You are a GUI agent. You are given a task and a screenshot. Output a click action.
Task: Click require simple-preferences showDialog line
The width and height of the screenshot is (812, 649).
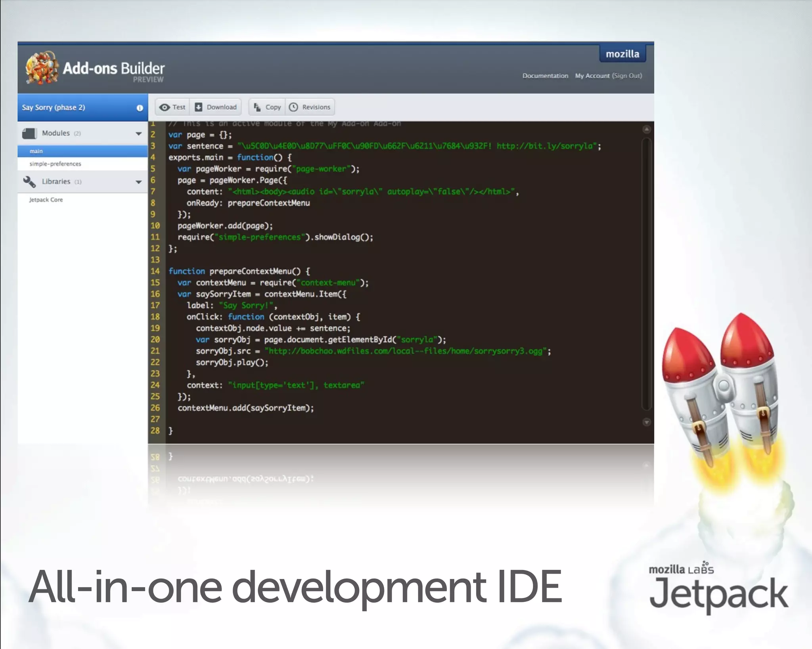click(x=276, y=237)
